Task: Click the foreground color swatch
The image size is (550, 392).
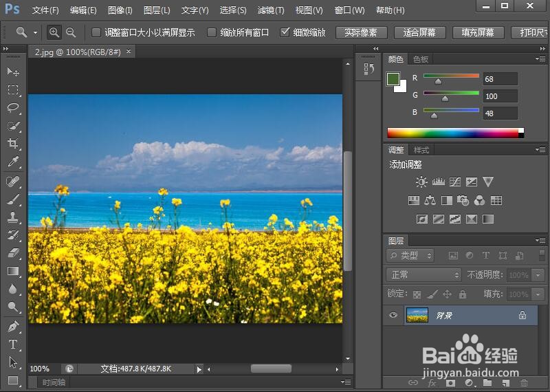Action: tap(393, 79)
